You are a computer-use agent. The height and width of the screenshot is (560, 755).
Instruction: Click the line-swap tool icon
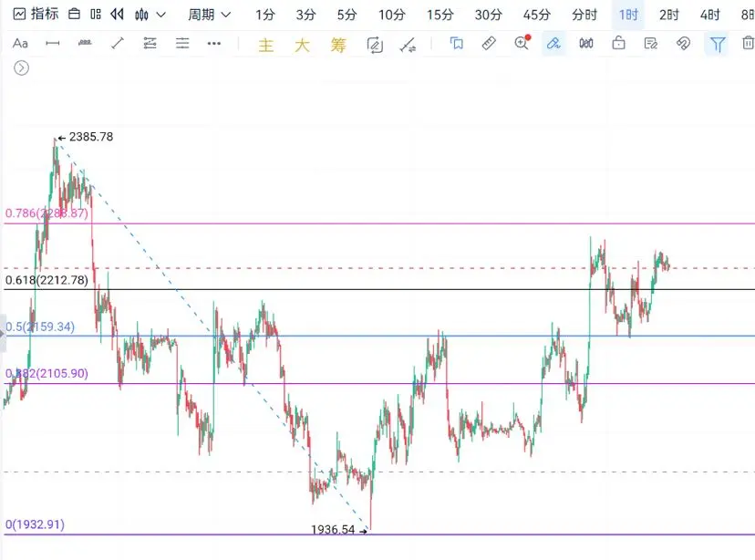coord(408,45)
